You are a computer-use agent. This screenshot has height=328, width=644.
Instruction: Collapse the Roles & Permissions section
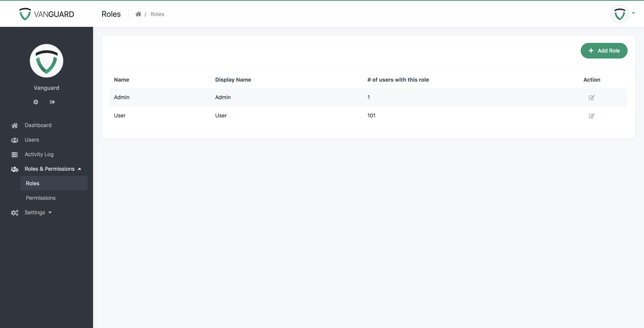[x=80, y=169]
